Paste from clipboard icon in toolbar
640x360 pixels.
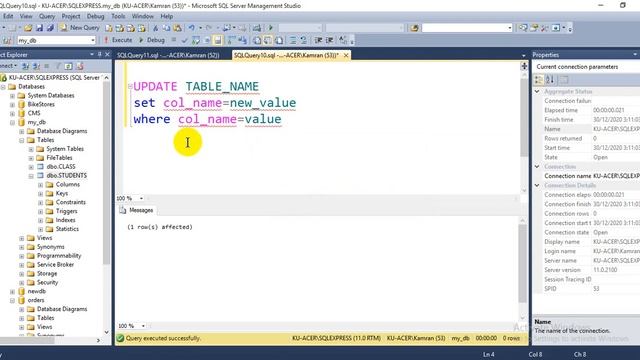click(x=177, y=28)
